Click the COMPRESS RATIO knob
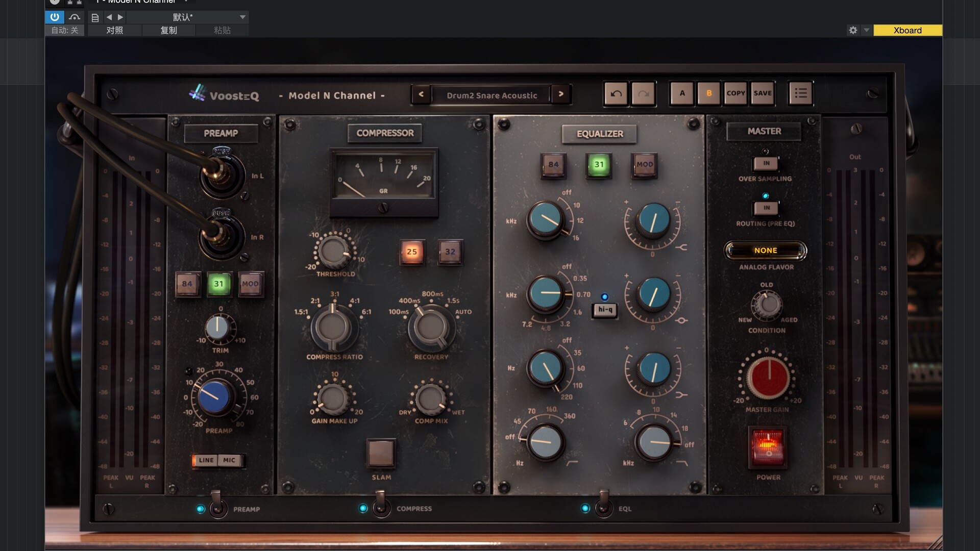This screenshot has width=980, height=551. 333,328
